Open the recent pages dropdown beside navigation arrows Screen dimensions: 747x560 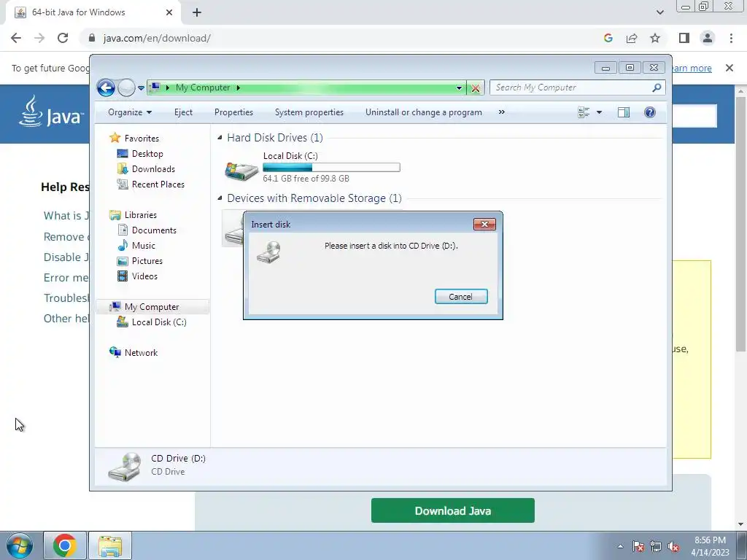pos(141,88)
